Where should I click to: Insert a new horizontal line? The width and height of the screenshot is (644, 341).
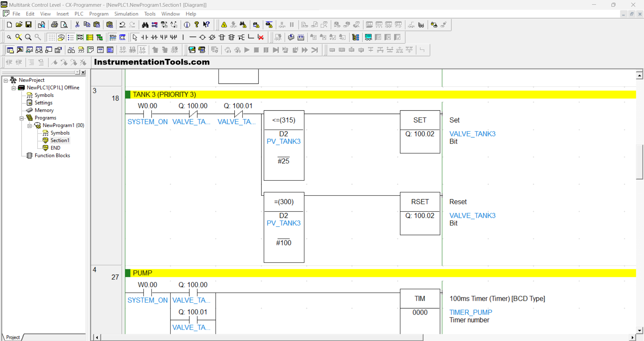pyautogui.click(x=193, y=37)
